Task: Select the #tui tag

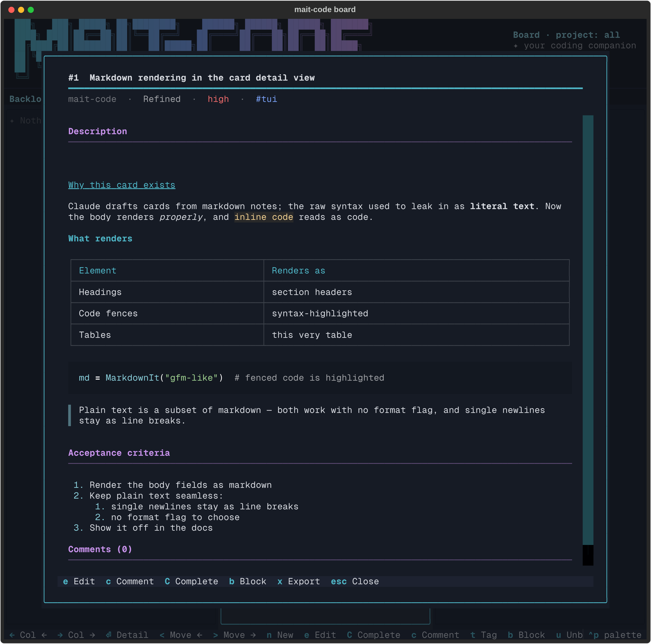Action: [266, 99]
